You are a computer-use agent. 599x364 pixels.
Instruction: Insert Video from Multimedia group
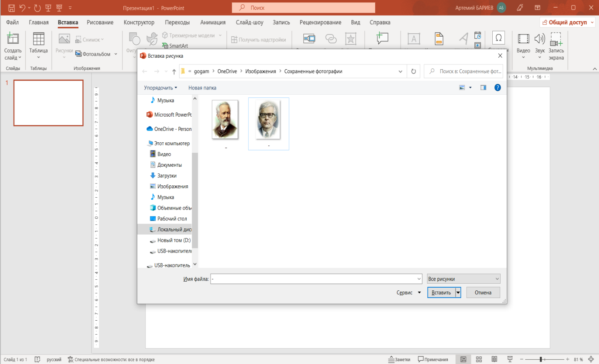tap(523, 39)
